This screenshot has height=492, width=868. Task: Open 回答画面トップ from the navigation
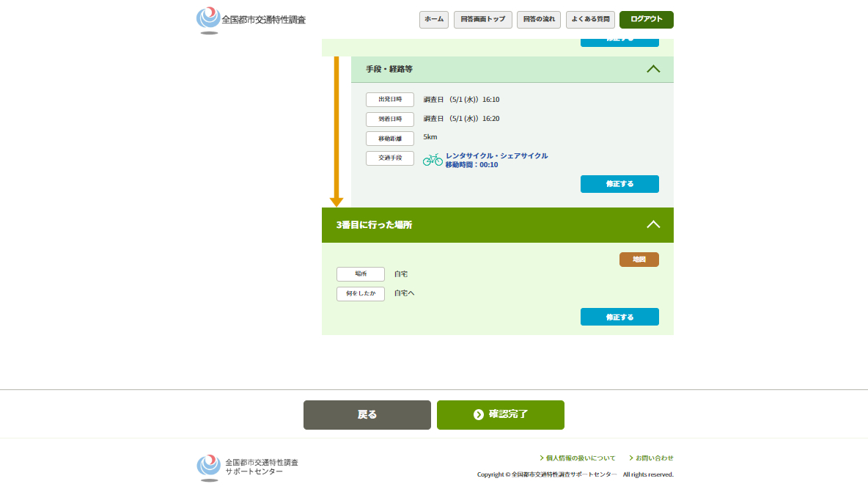pyautogui.click(x=482, y=19)
